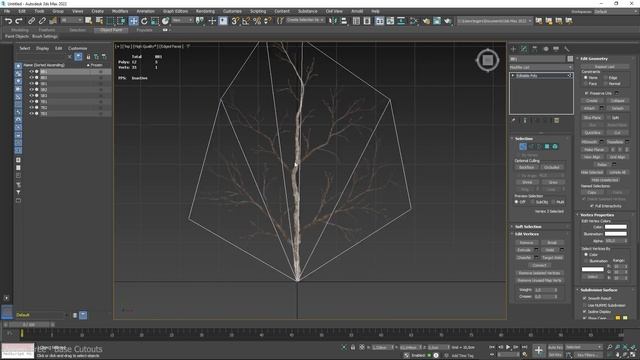Select SubObj preview selection radio
This screenshot has height=360, width=640.
click(x=533, y=202)
